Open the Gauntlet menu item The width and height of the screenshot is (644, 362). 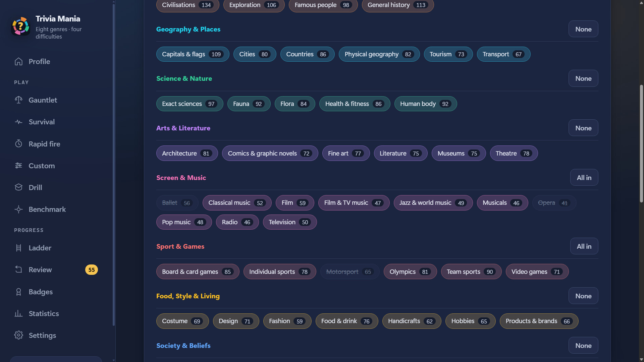pyautogui.click(x=56, y=100)
